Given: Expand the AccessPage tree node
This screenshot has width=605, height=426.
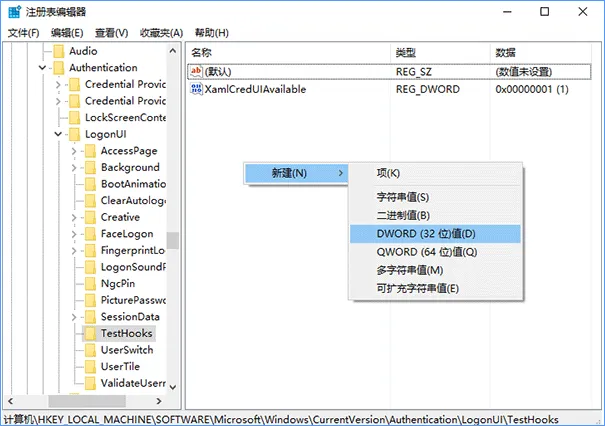Looking at the screenshot, I should 74,151.
